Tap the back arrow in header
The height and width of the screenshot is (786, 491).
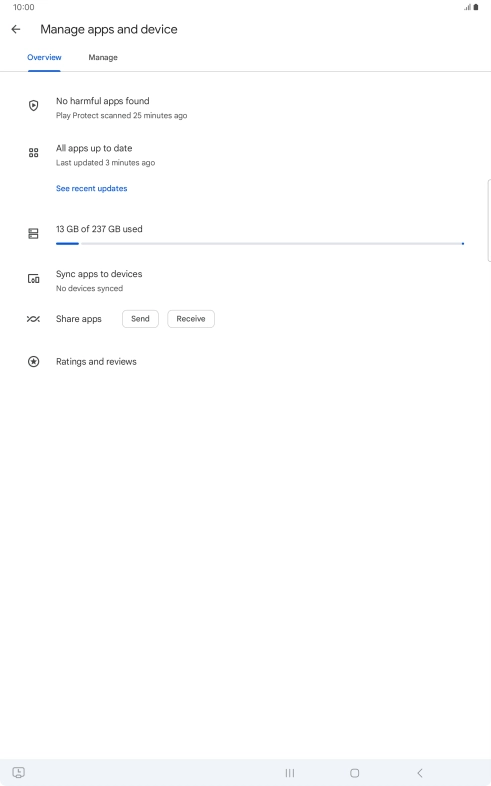pyautogui.click(x=16, y=30)
